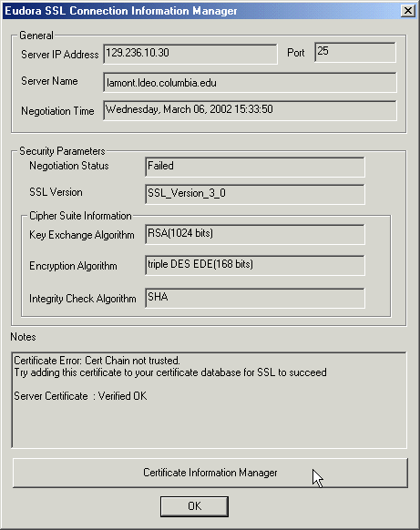420x530 pixels.
Task: Select the SSL Version field
Action: point(255,194)
